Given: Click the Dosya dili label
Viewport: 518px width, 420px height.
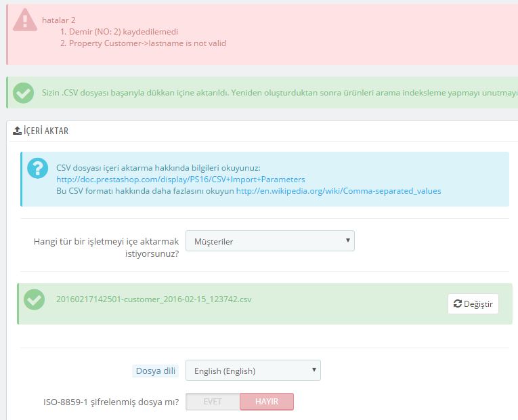Looking at the screenshot, I should (x=156, y=371).
